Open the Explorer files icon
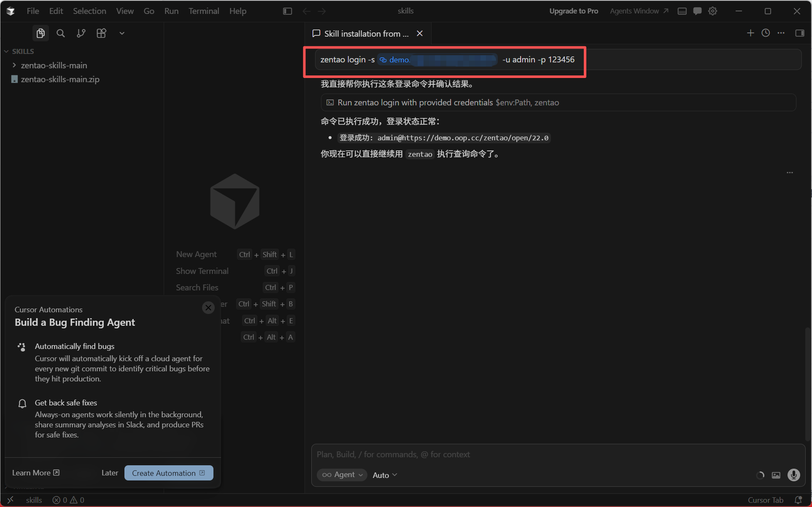 pos(40,33)
